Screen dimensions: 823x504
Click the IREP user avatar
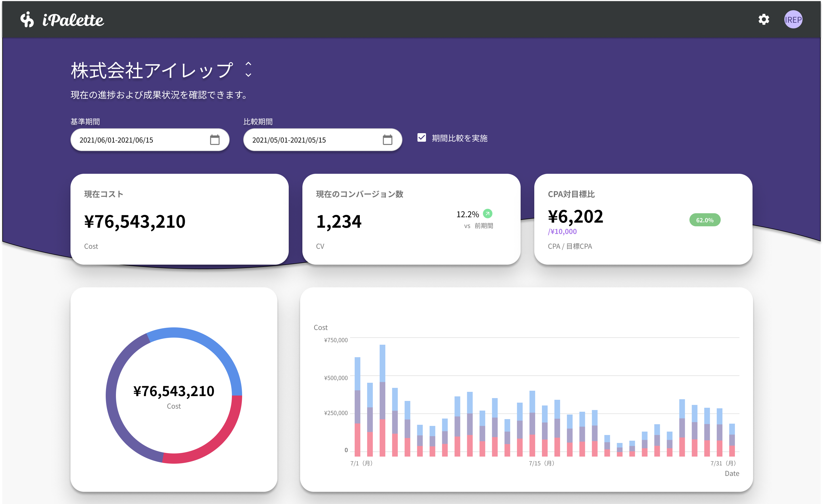[x=793, y=20]
